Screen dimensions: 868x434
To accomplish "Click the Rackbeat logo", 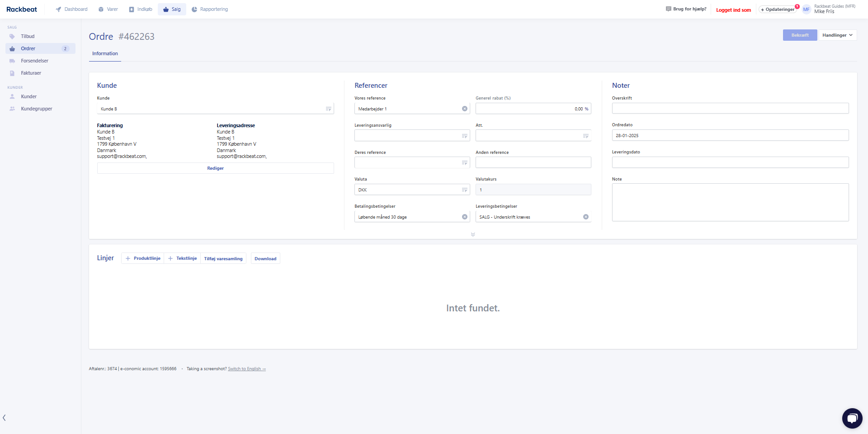I will [22, 9].
